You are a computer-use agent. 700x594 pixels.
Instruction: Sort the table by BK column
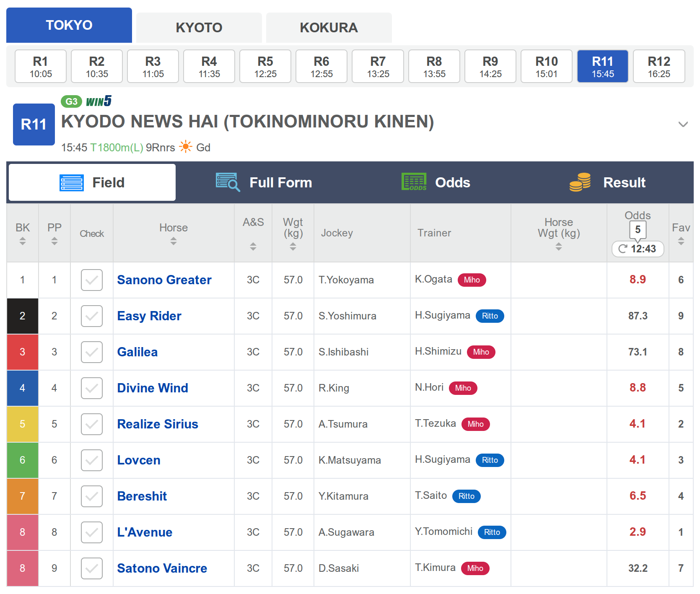23,241
